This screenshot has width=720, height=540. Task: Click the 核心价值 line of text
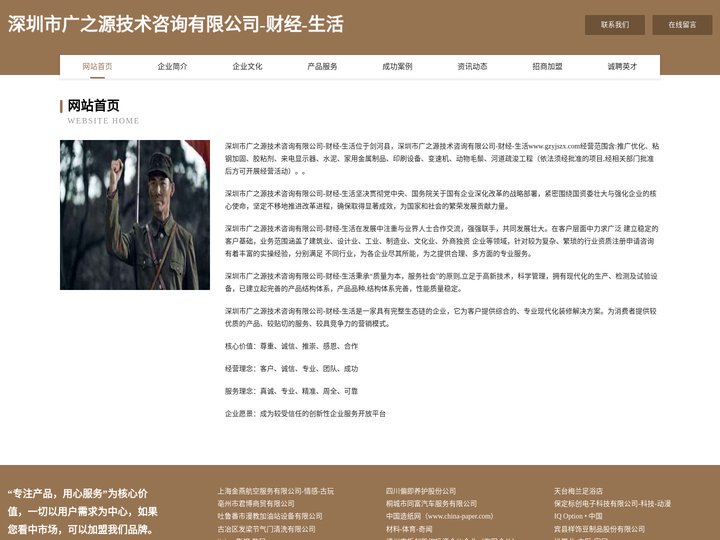tap(292, 346)
